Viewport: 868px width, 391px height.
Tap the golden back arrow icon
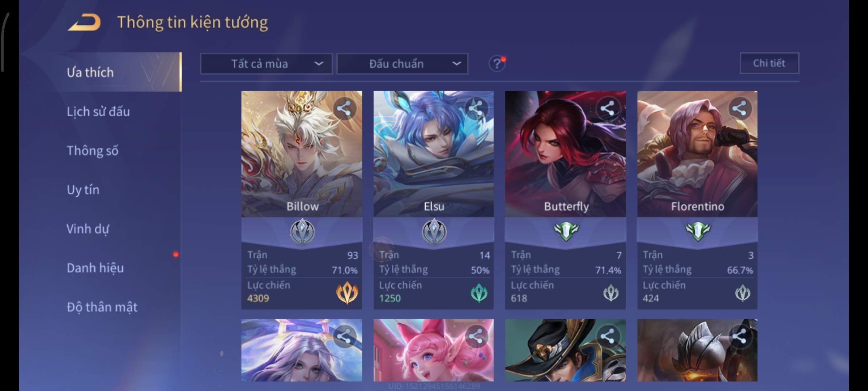tap(84, 22)
